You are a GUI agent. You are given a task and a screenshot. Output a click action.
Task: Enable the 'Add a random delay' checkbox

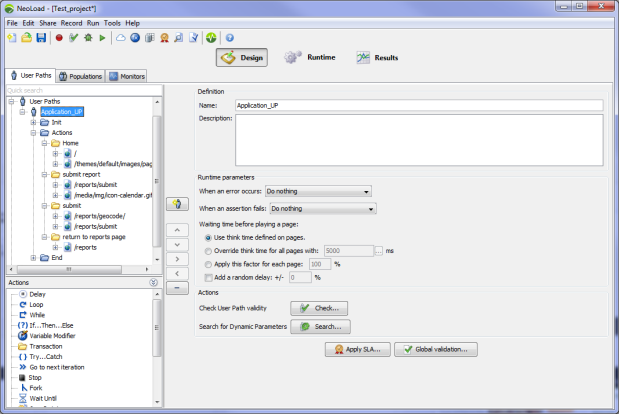click(x=206, y=277)
